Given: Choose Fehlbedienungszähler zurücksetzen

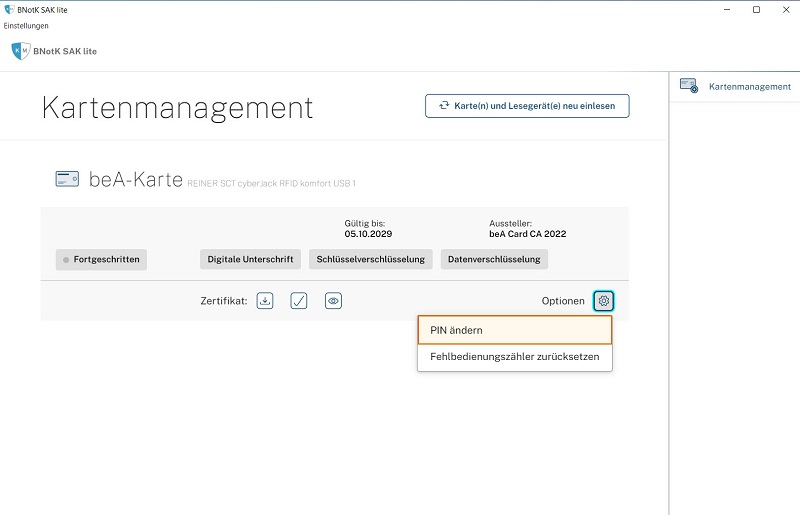Looking at the screenshot, I should click(x=514, y=355).
